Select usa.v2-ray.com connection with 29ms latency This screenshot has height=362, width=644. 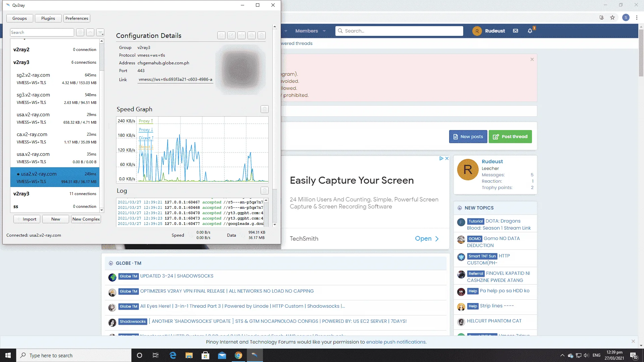click(x=55, y=118)
